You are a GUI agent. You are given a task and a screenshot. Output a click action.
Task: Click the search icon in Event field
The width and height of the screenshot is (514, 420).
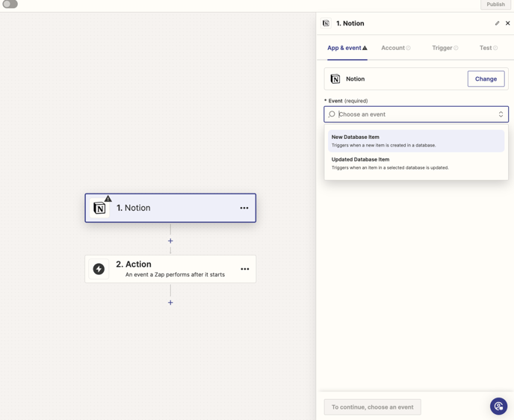pyautogui.click(x=332, y=114)
